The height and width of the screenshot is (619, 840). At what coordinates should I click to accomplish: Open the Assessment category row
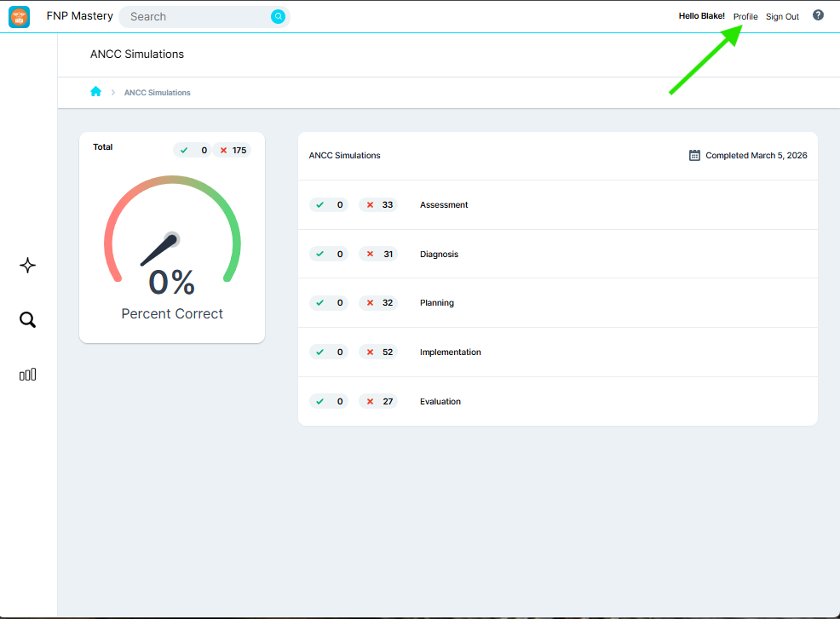coord(444,205)
